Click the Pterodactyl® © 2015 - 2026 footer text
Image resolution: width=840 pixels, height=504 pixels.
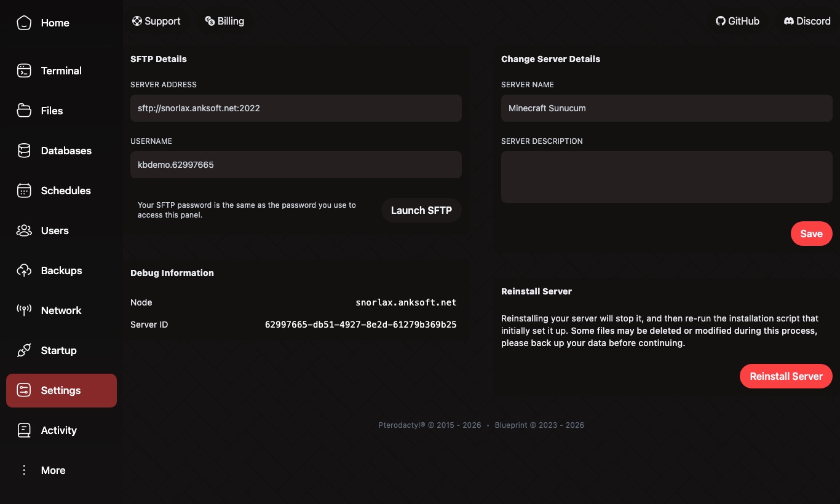click(430, 425)
